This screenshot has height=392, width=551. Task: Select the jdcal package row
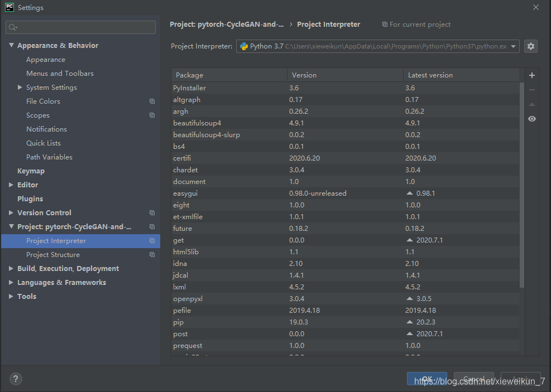coord(345,275)
